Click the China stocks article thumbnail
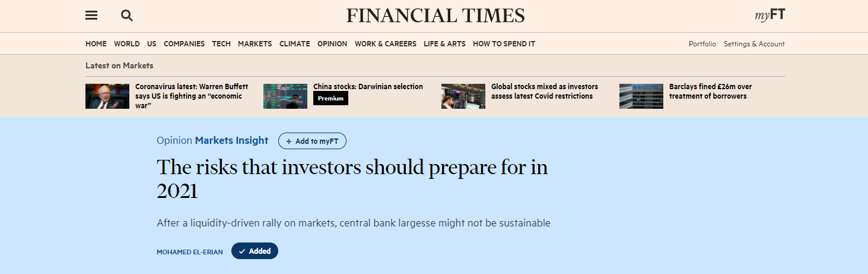Image resolution: width=868 pixels, height=274 pixels. coord(285,96)
